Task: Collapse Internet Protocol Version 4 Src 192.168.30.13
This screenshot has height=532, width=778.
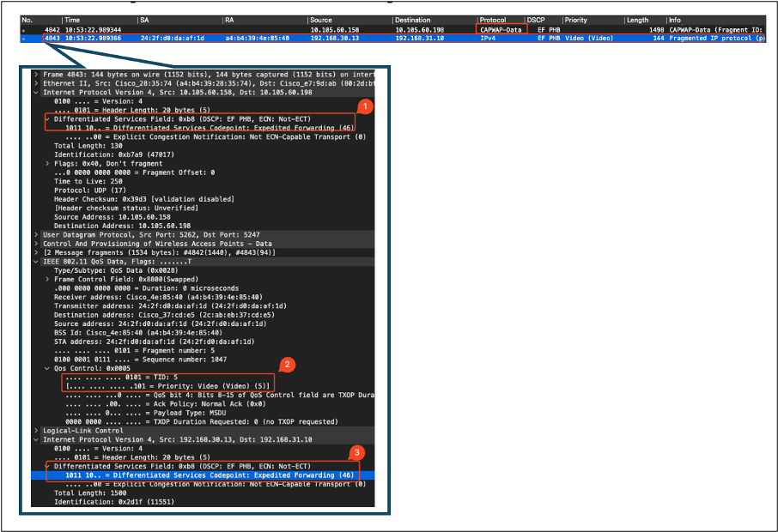Action: [x=36, y=440]
